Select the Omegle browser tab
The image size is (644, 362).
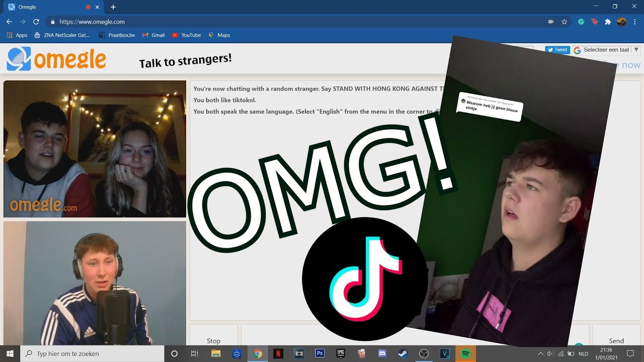54,7
